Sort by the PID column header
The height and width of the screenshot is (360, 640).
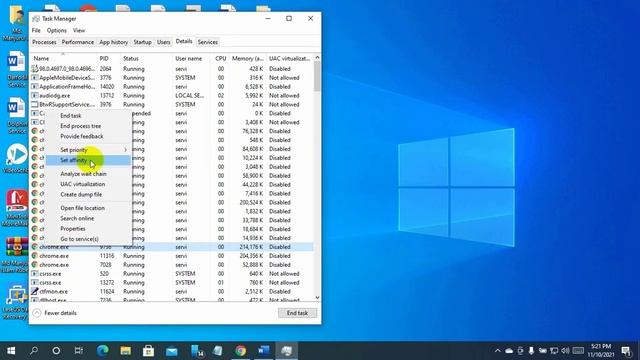[x=109, y=58]
